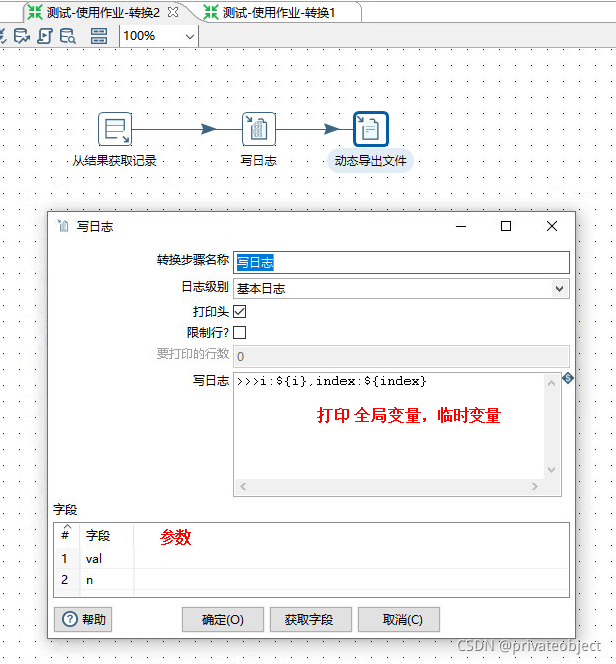Open the zoom 100% dropdown
The height and width of the screenshot is (664, 616).
[190, 36]
